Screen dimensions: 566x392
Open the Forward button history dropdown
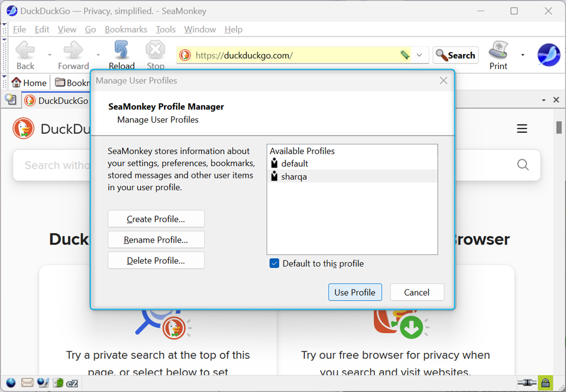(x=98, y=55)
